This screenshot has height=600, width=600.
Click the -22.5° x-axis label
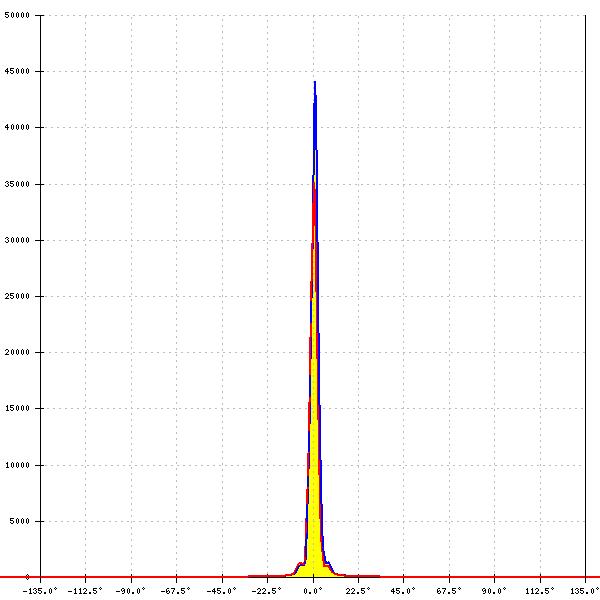[265, 591]
